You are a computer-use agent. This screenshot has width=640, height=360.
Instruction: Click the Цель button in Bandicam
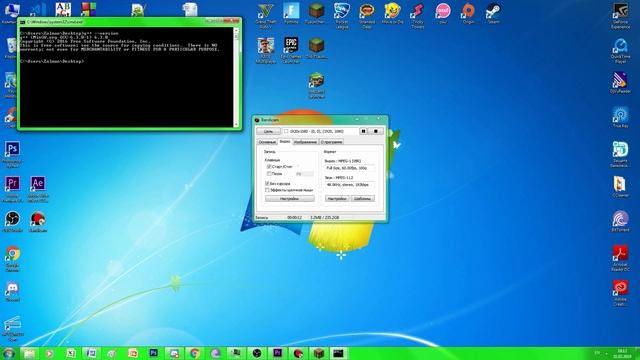point(268,131)
